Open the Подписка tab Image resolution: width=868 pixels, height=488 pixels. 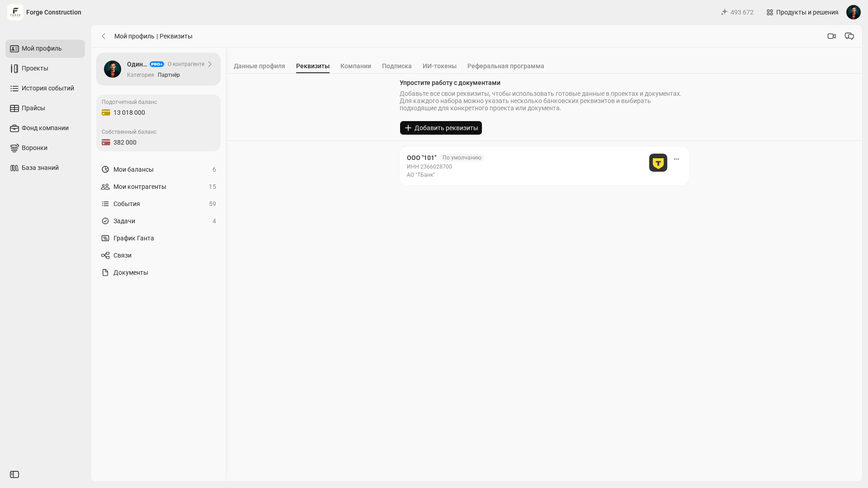[x=397, y=66]
